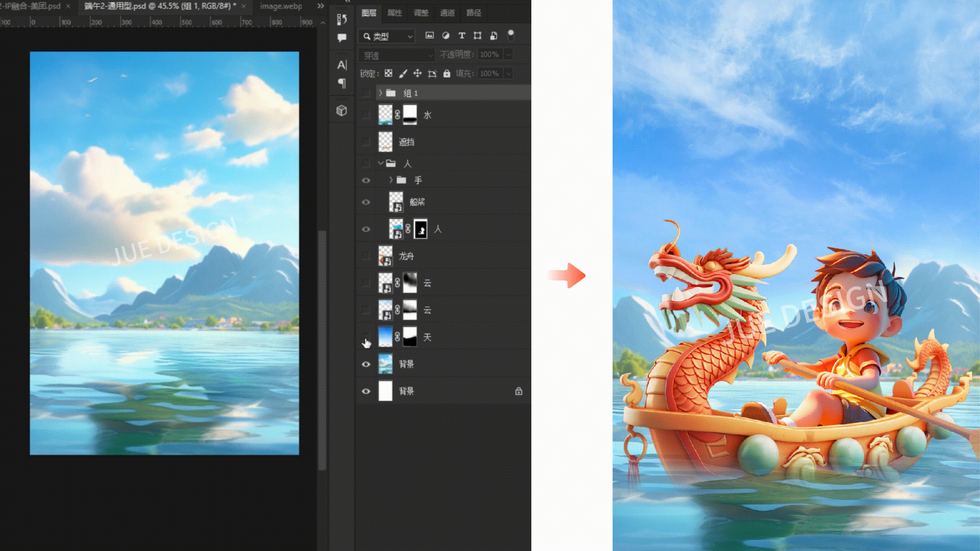Select the 龙舟 layer name
The image size is (980, 551).
(x=407, y=256)
